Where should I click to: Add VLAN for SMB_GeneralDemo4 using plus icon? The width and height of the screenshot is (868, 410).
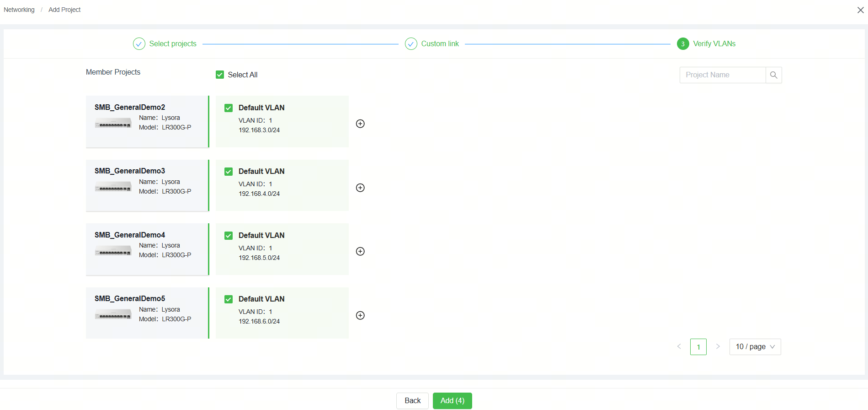click(x=360, y=251)
